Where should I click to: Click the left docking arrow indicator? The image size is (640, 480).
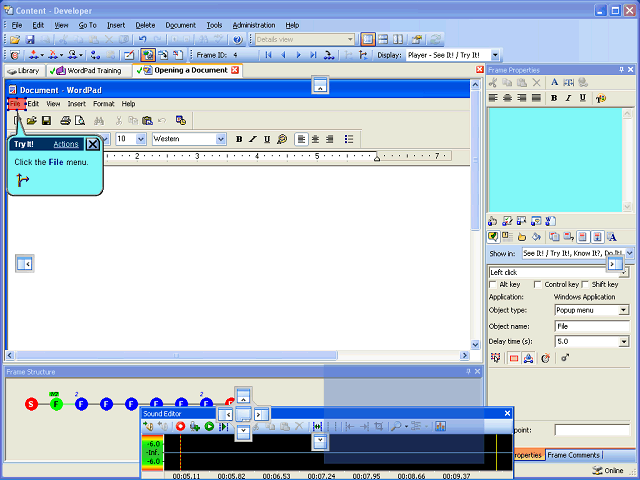click(25, 264)
